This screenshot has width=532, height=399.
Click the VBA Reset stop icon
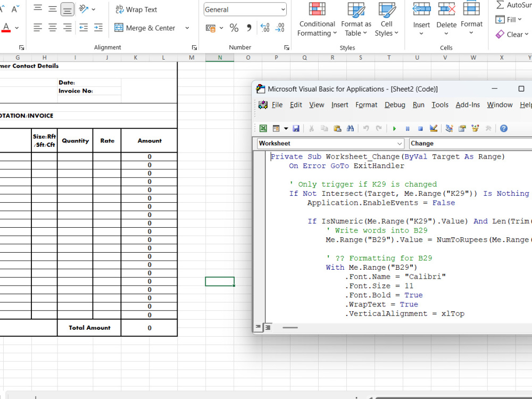[x=420, y=129]
